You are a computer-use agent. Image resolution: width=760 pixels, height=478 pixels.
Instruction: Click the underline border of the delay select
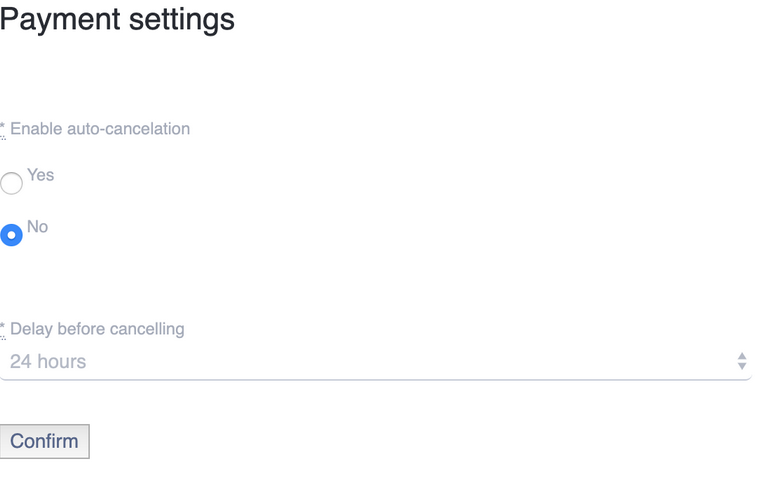click(375, 380)
